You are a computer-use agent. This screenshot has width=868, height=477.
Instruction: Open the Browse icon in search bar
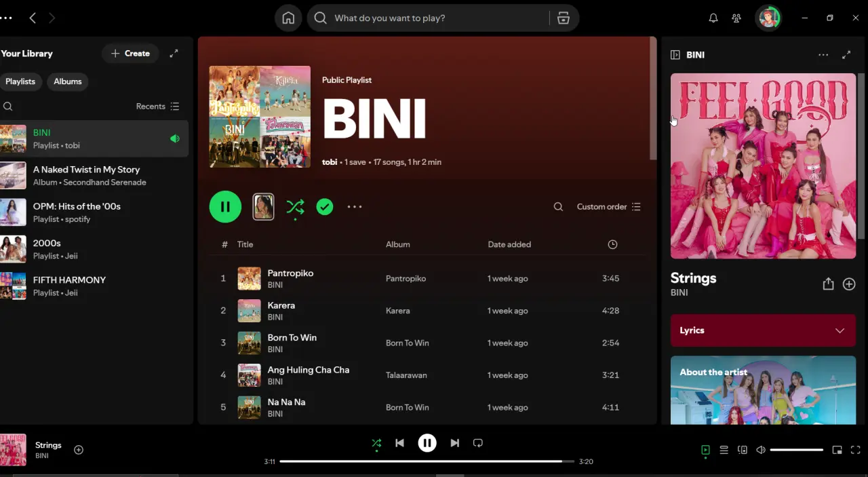pos(564,18)
